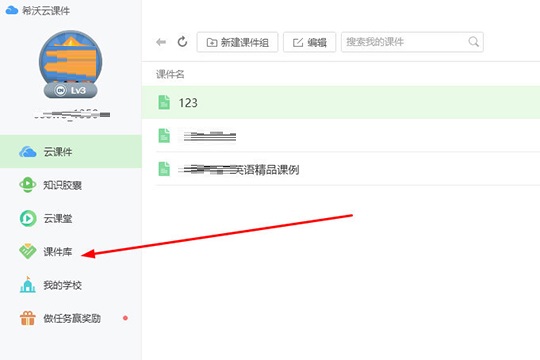Click the 云课堂 play icon
The image size is (540, 360).
tap(28, 218)
